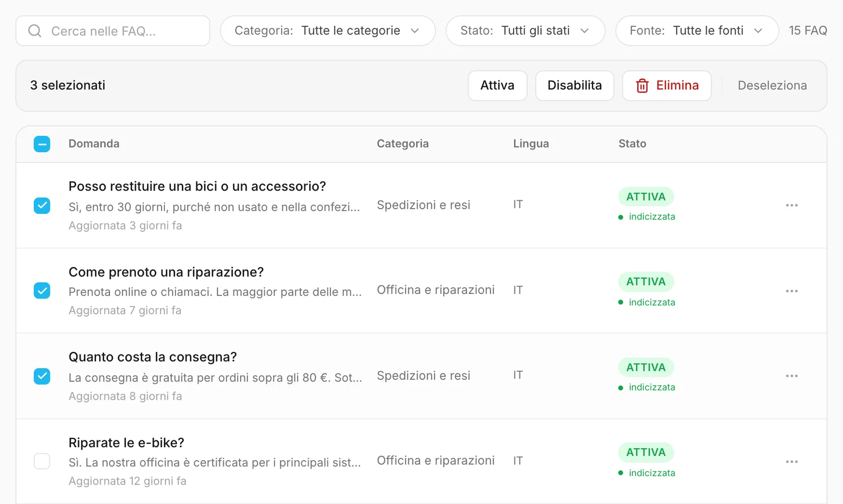Open row menu for 'Quanto costa la consegna?'
843x504 pixels.
[x=791, y=375]
